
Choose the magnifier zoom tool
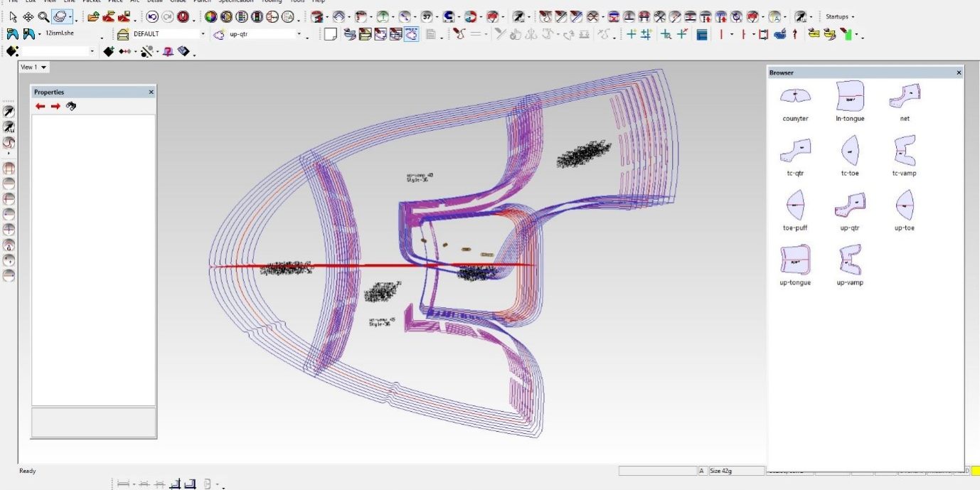point(44,16)
